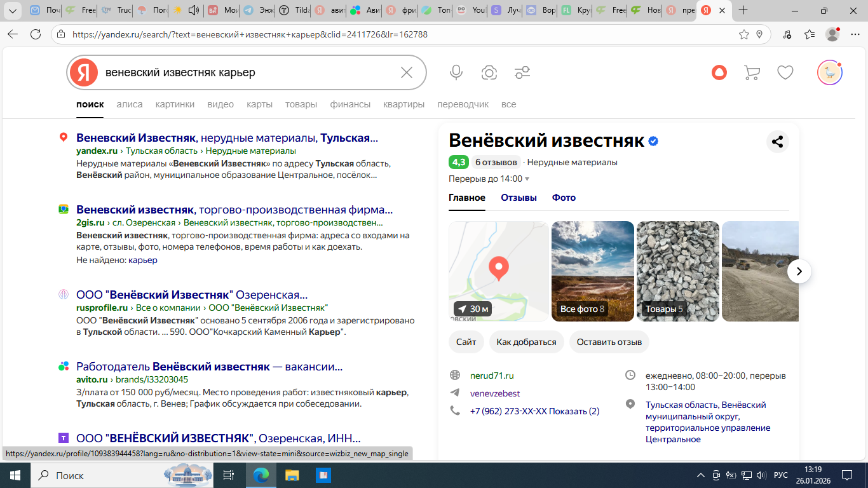Open the venevzebest Telegram link
The width and height of the screenshot is (868, 488).
click(495, 393)
